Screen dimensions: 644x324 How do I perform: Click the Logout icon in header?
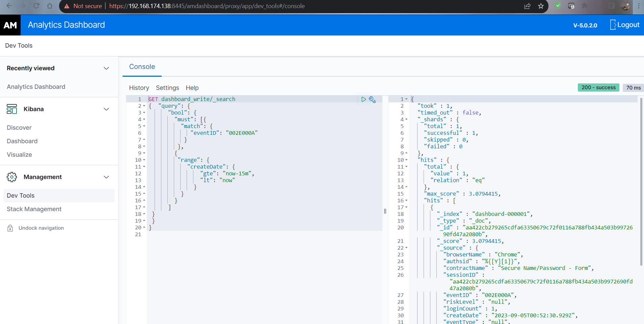[x=613, y=25]
